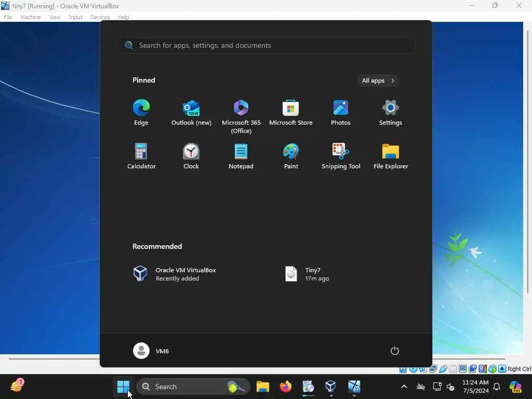The image size is (532, 399).
Task: Click VirtualBox display status icon
Action: (x=462, y=369)
